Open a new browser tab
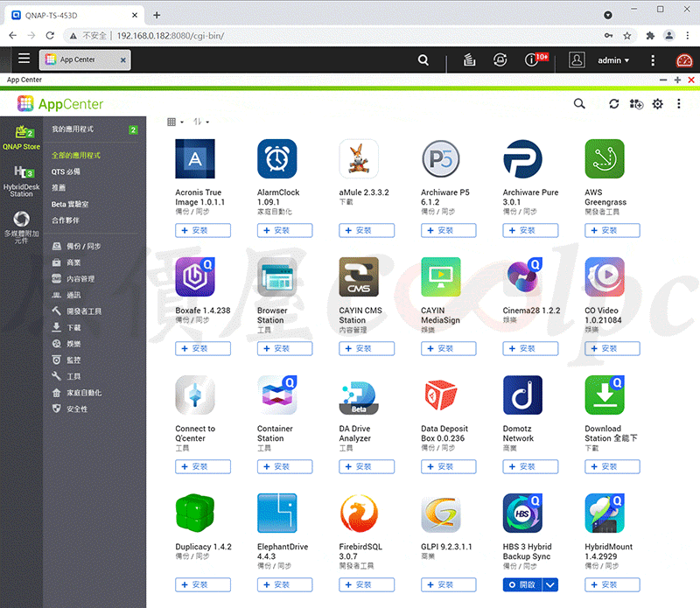Image resolution: width=700 pixels, height=608 pixels. (157, 15)
